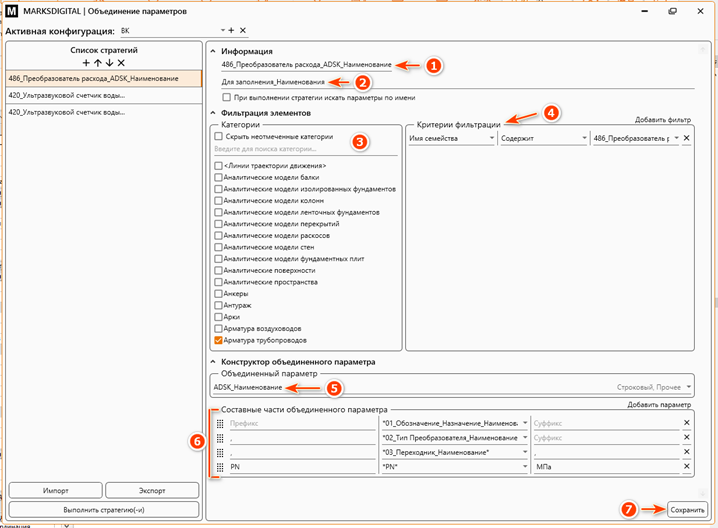Tick the Анкеры category checkbox
The height and width of the screenshot is (528, 718).
pyautogui.click(x=219, y=294)
